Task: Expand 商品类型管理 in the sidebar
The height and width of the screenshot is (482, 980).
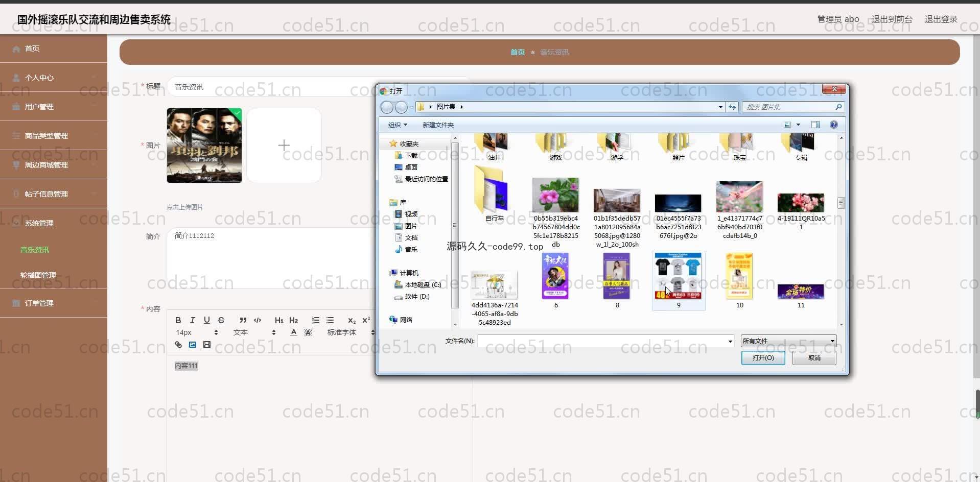Action: pyautogui.click(x=54, y=136)
